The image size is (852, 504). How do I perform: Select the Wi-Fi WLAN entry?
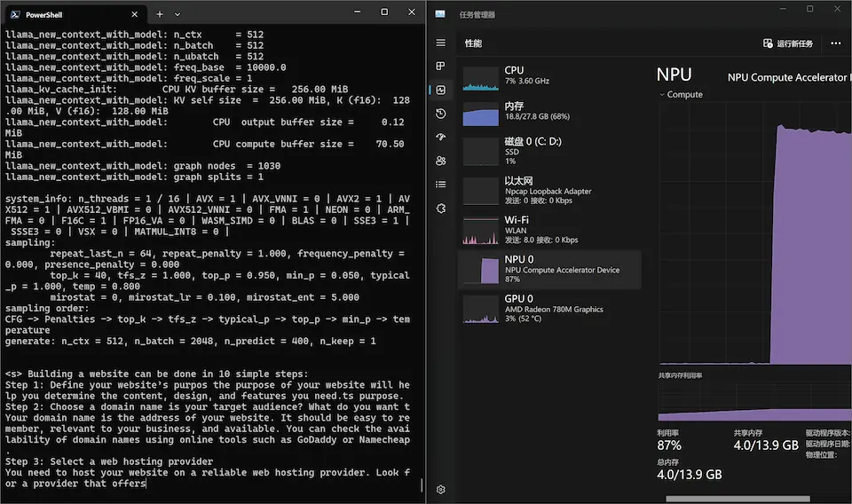pyautogui.click(x=550, y=229)
